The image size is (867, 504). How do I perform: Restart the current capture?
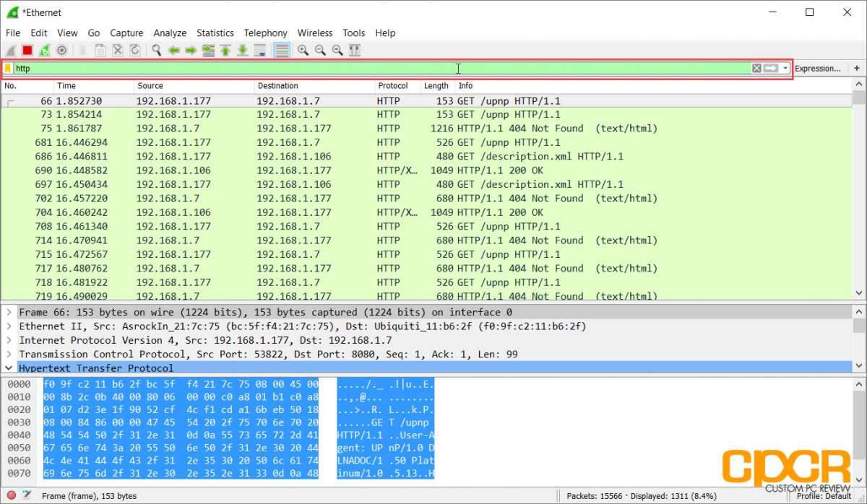point(45,51)
